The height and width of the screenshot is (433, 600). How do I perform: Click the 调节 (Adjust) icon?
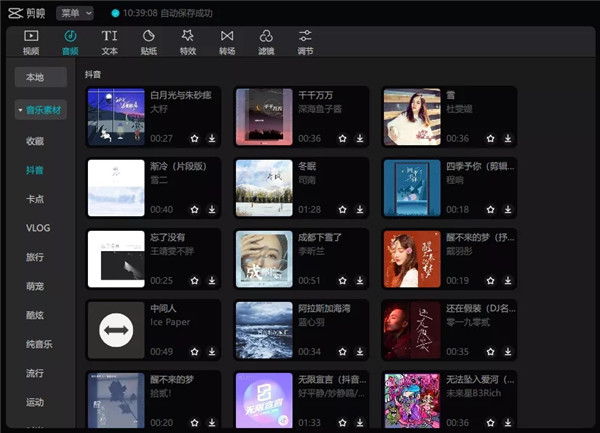click(305, 42)
